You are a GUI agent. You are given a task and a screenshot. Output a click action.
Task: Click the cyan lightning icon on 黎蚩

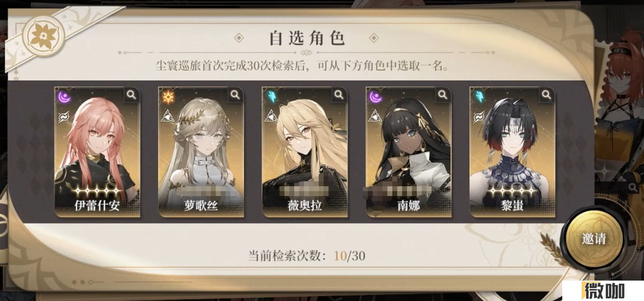pos(479,97)
